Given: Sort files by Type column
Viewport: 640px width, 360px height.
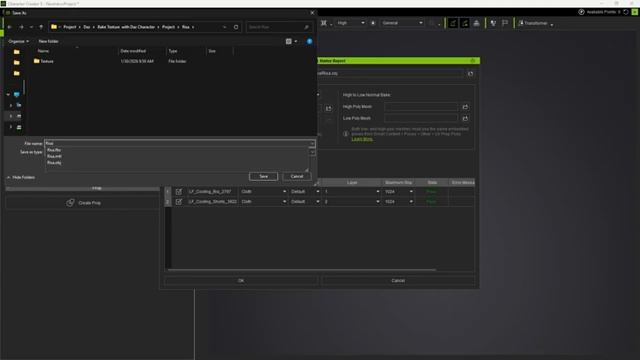Looking at the screenshot, I should coord(173,51).
